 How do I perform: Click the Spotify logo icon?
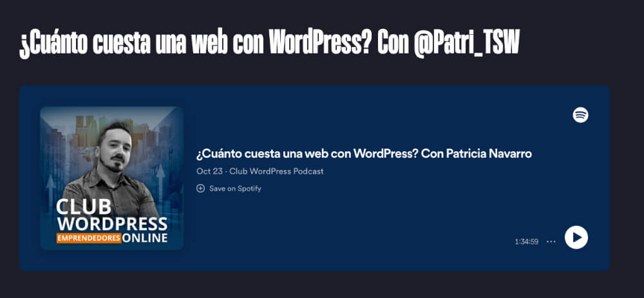tap(580, 115)
